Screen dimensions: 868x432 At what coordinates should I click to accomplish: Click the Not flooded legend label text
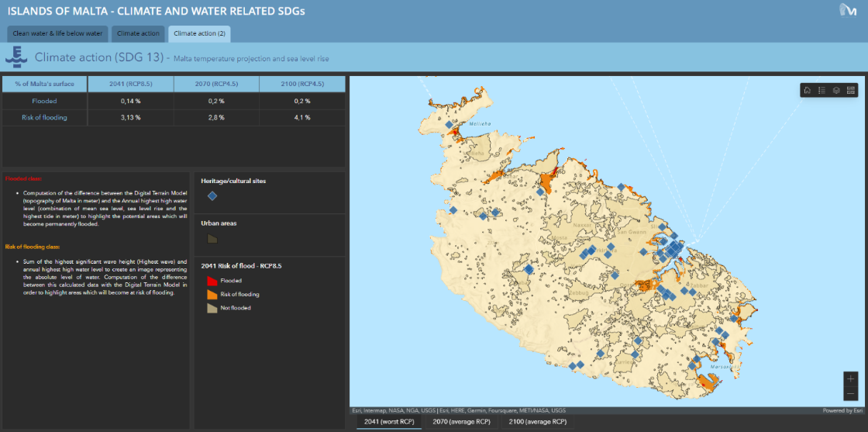[x=236, y=307]
